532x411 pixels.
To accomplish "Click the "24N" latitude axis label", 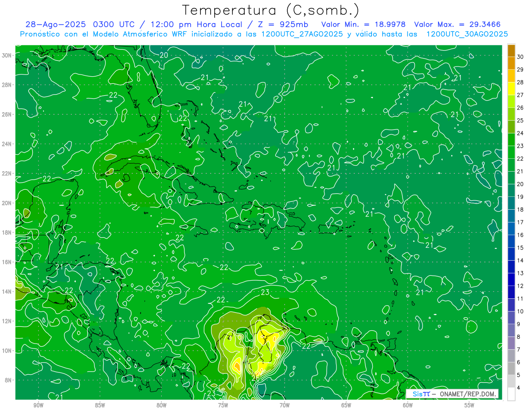I will pos(7,144).
